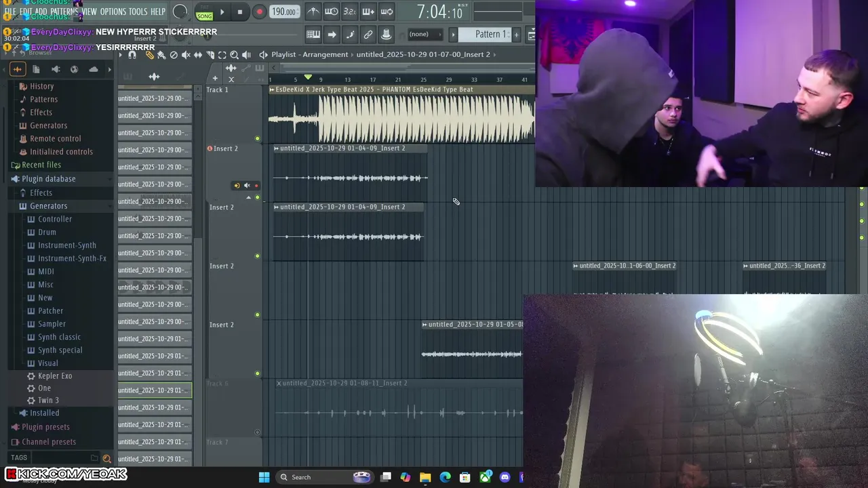Click the add pattern plus button
Viewport: 868px width, 488px height.
click(x=516, y=35)
